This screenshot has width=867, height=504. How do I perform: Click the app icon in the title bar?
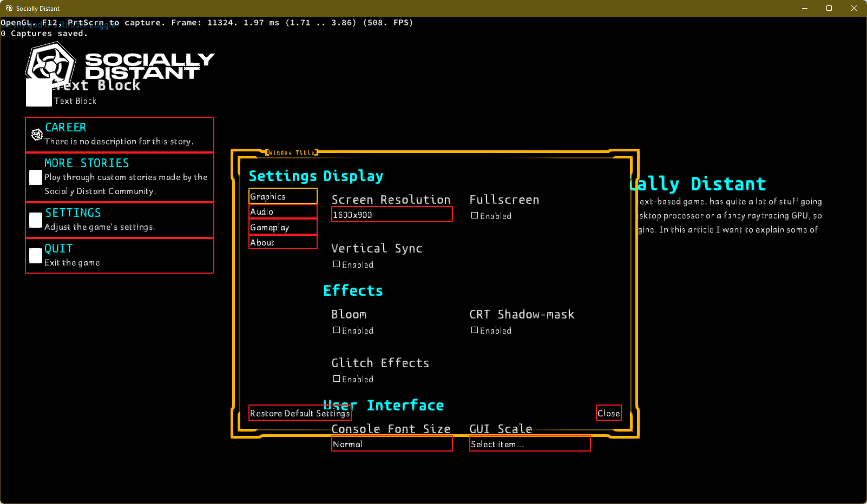[x=9, y=8]
